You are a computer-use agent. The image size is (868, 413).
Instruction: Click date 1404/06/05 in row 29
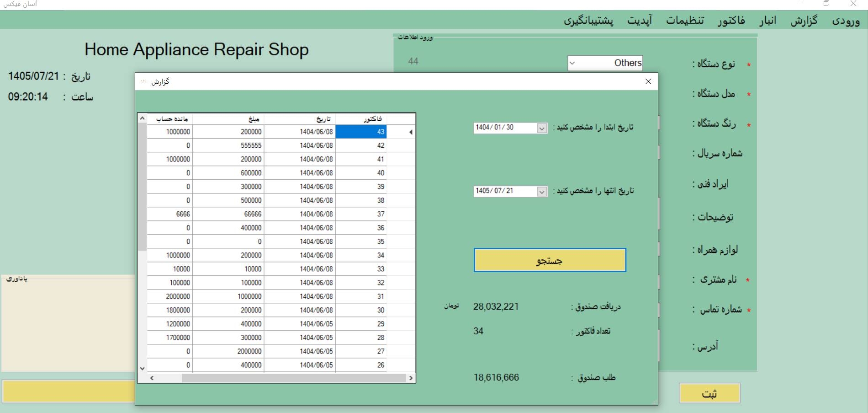[300, 324]
